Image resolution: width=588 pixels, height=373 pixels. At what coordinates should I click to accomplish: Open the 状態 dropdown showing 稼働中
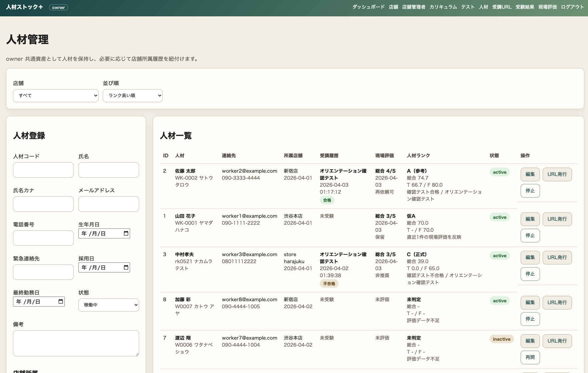tap(109, 305)
